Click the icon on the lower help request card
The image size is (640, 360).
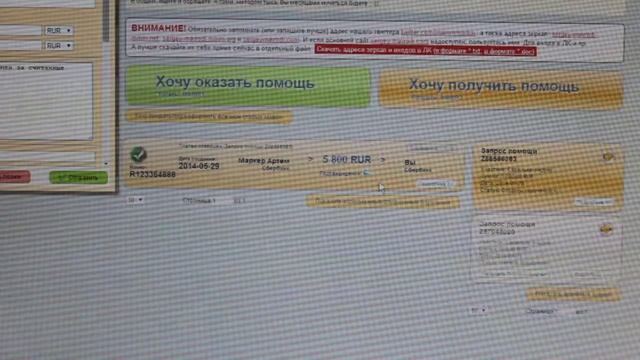pos(607,229)
